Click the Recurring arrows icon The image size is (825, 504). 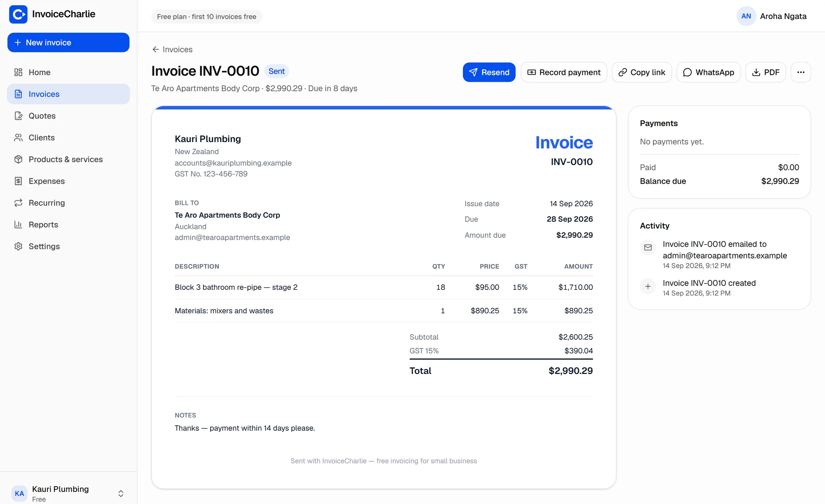(x=18, y=203)
